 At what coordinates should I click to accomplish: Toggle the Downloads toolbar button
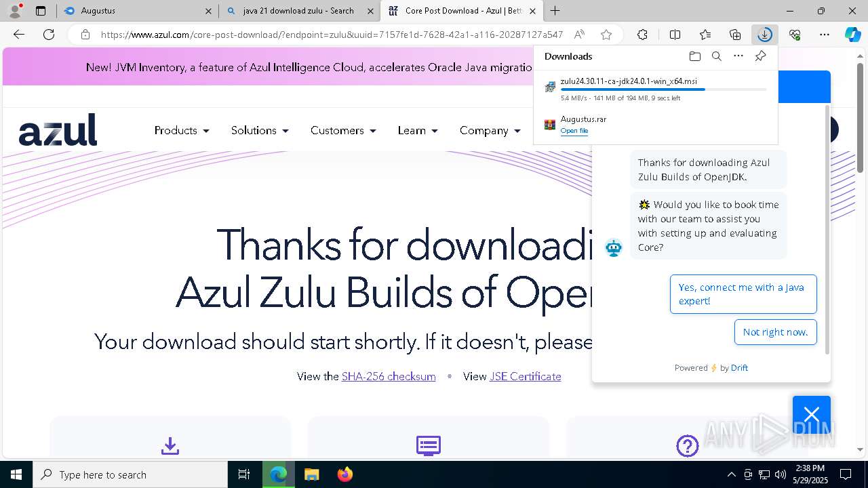(x=765, y=35)
